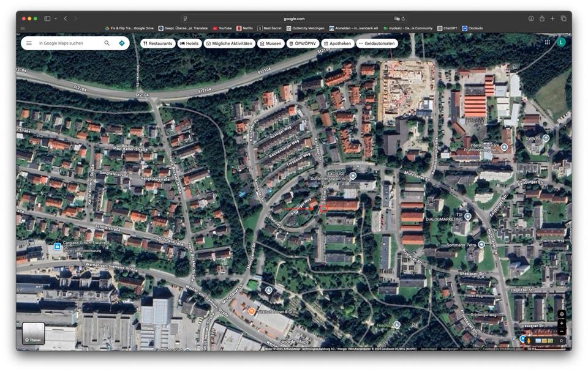Show Apotheken on the map
The height and width of the screenshot is (372, 588).
click(337, 43)
